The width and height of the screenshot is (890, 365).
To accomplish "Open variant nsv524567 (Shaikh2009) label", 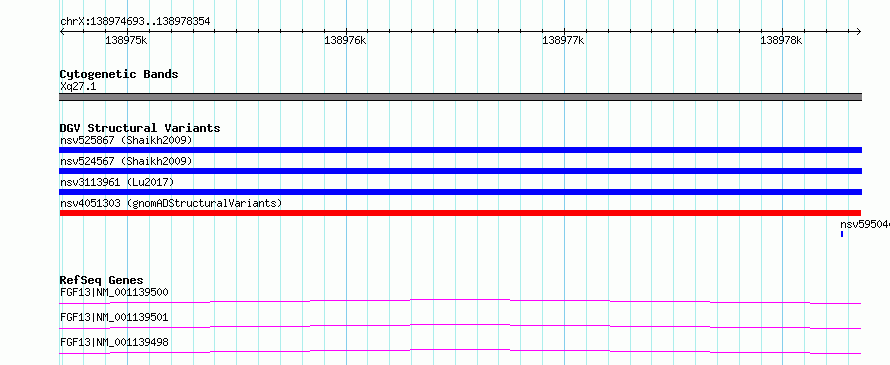I will coord(126,161).
